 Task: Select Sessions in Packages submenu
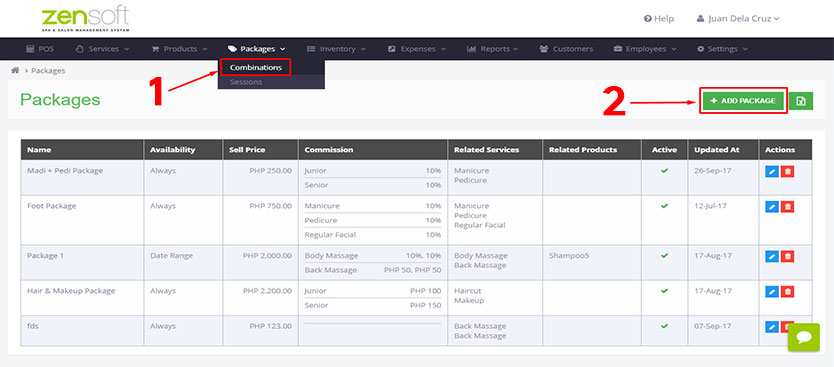(246, 82)
